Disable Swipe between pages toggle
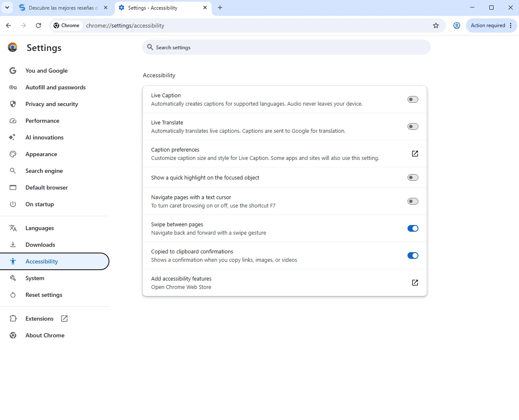Viewport: 519px width, 420px height. (413, 228)
